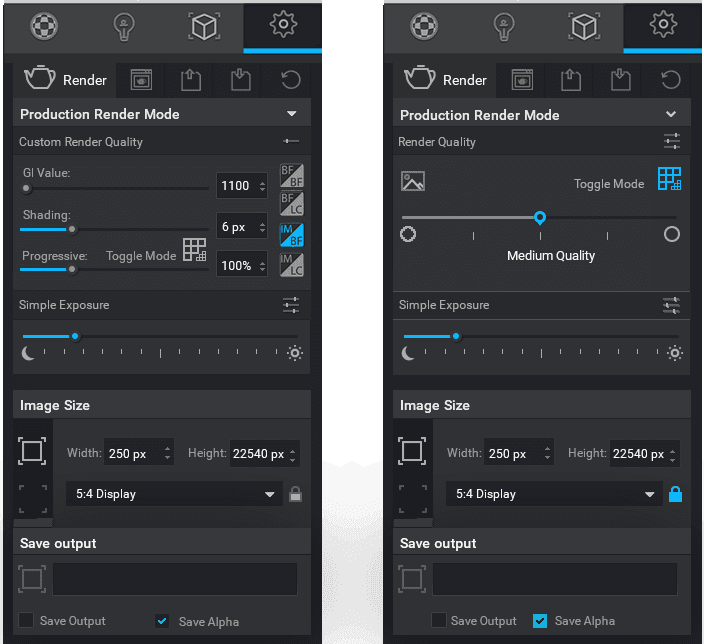Select the highlighted IM/BF GI preset
Screen dimensions: 704x644
[x=292, y=235]
